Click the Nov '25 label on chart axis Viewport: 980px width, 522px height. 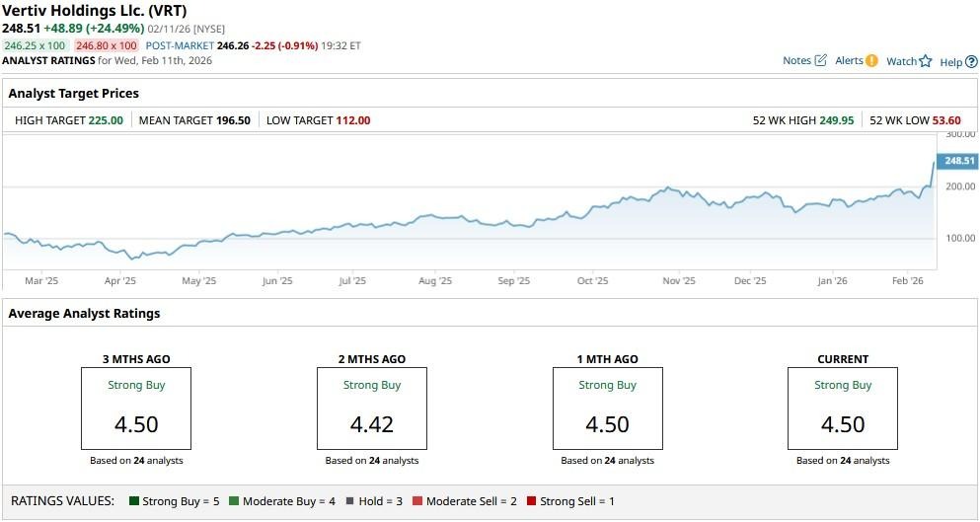click(678, 281)
